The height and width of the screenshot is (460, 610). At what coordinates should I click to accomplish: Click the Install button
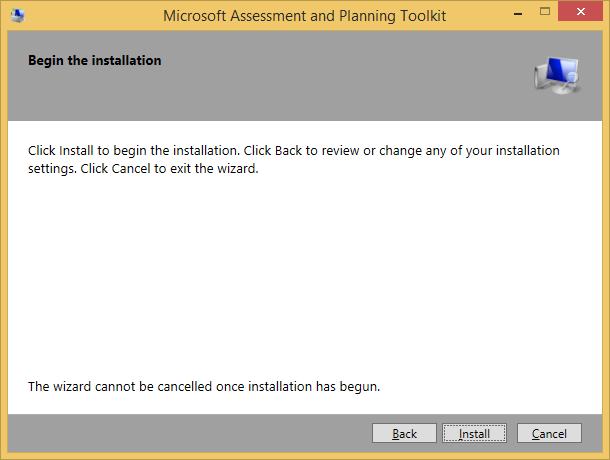coord(474,433)
